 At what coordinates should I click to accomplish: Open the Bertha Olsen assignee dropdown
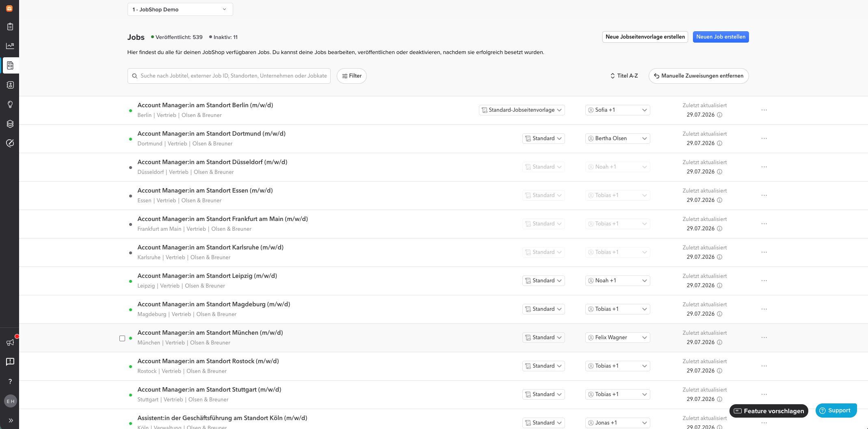(x=617, y=139)
